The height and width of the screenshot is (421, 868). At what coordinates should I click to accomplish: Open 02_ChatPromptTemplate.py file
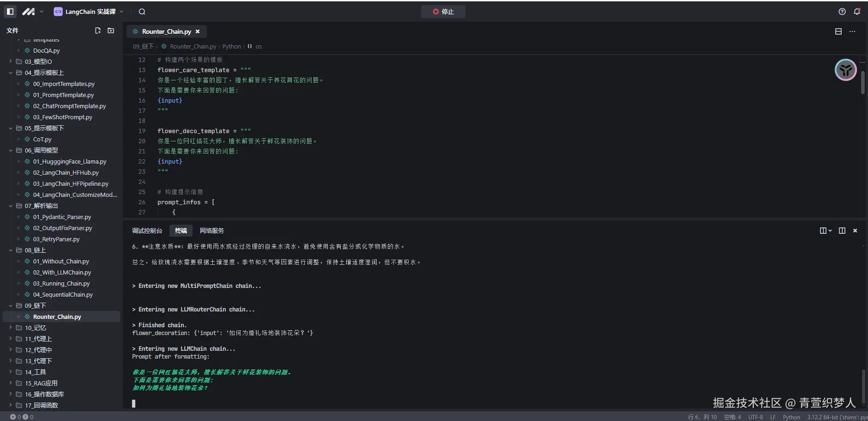[x=69, y=106]
